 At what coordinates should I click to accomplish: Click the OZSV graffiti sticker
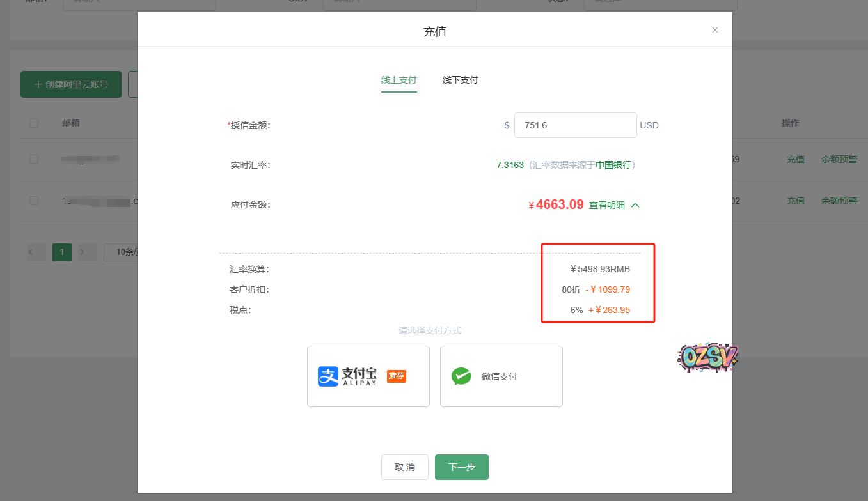tap(707, 358)
